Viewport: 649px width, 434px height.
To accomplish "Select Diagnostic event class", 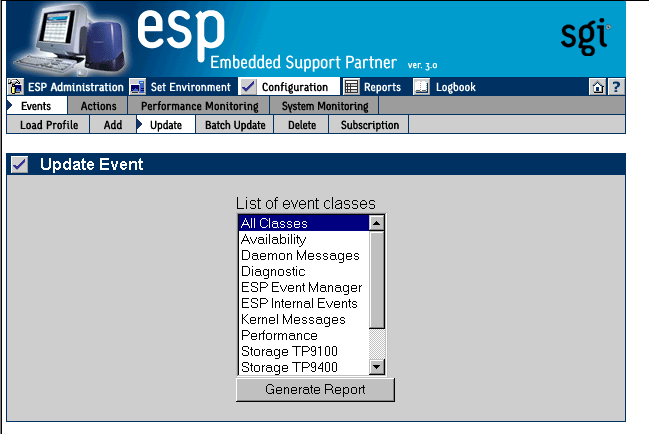I will 304,271.
